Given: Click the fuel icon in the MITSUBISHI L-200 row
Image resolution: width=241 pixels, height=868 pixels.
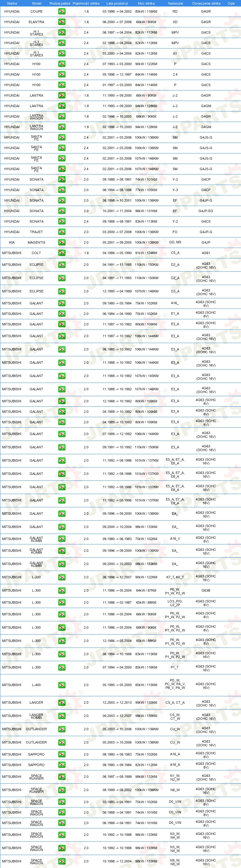Looking at the screenshot, I should (x=62, y=577).
